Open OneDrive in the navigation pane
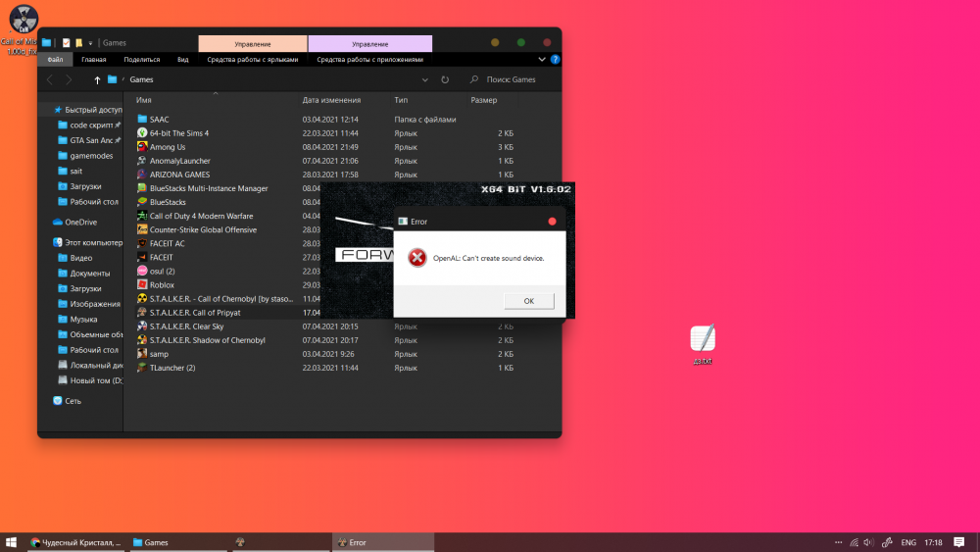This screenshot has height=552, width=980. click(80, 222)
